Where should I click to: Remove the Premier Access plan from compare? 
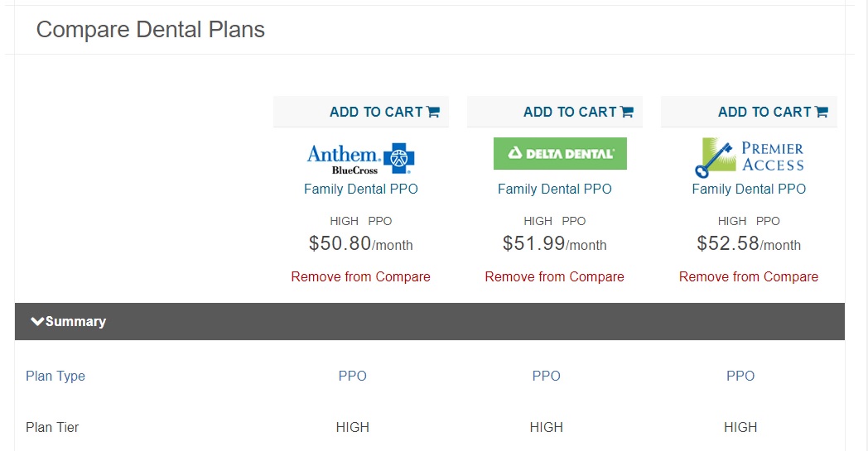(749, 276)
